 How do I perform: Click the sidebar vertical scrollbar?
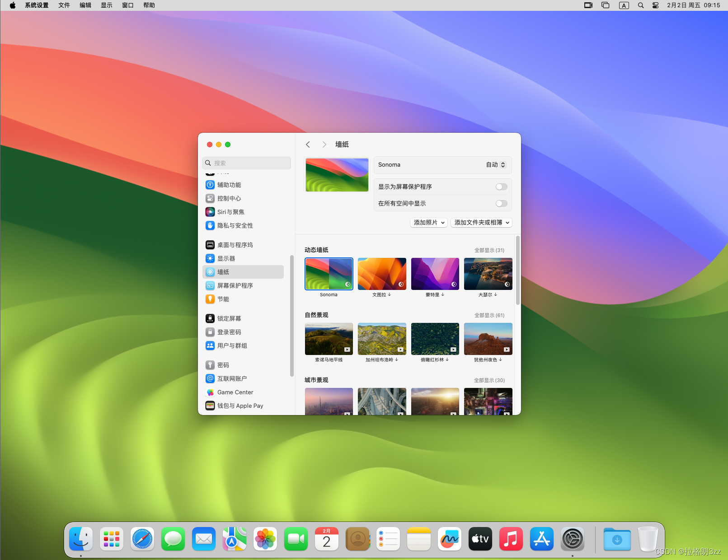click(292, 316)
